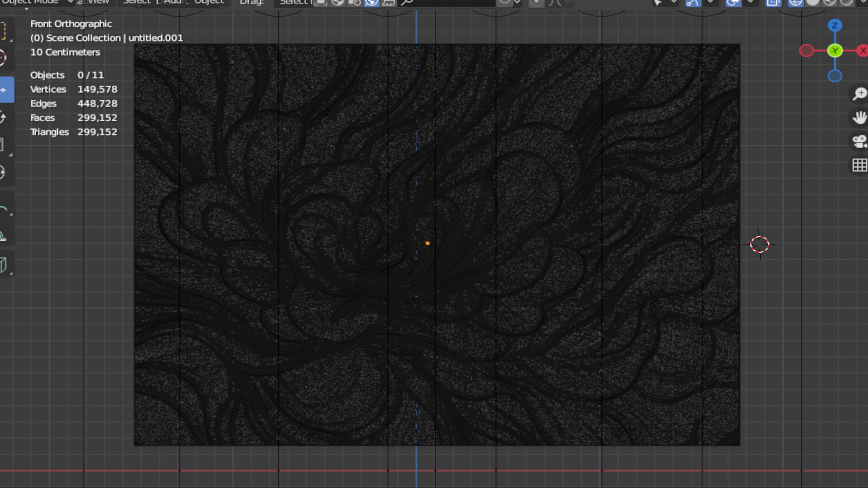Screen dimensions: 868x488
Task: Expand the overlays options arrow
Action: click(x=750, y=2)
